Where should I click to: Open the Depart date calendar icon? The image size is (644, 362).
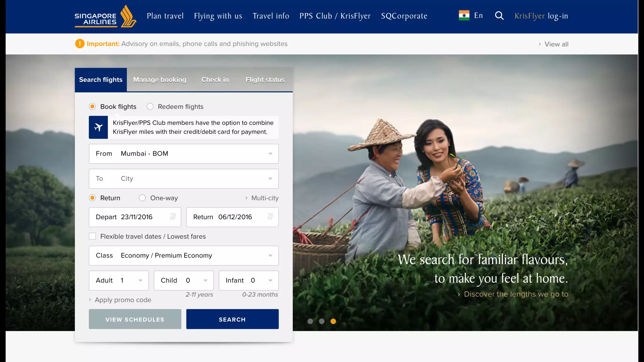[173, 217]
